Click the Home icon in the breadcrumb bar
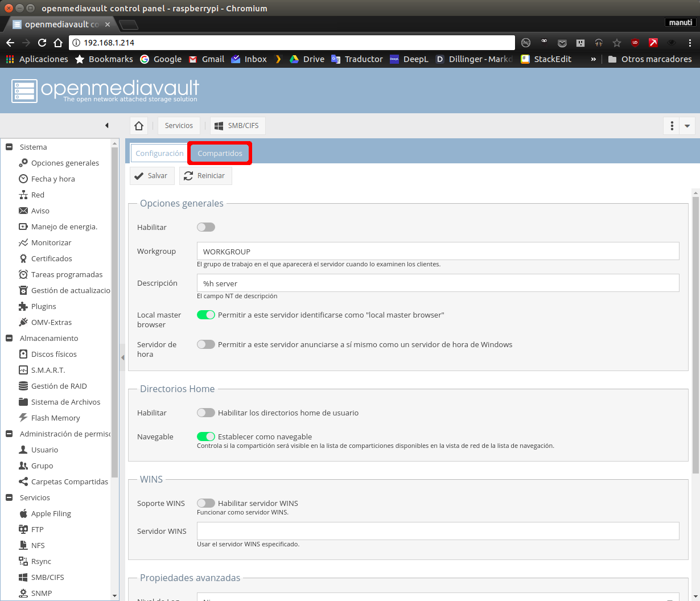700x601 pixels. pyautogui.click(x=139, y=126)
